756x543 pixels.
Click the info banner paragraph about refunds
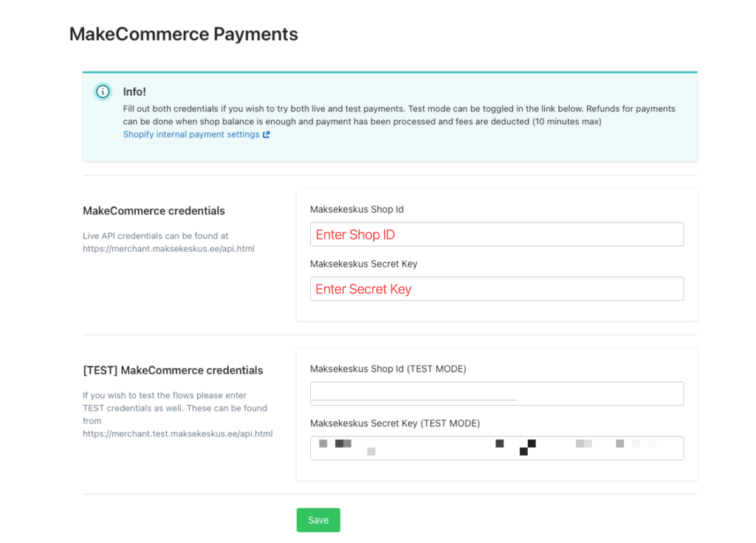(399, 115)
